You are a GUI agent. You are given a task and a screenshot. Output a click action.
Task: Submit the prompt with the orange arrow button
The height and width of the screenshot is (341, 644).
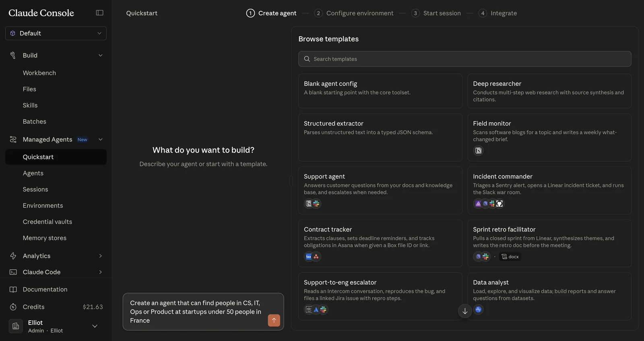click(274, 320)
